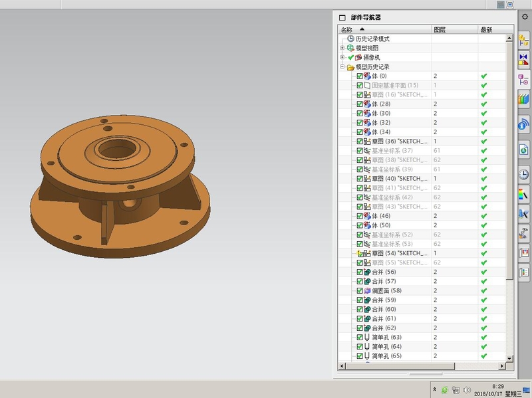
Task: Sort by the 名称 column header
Action: point(385,29)
